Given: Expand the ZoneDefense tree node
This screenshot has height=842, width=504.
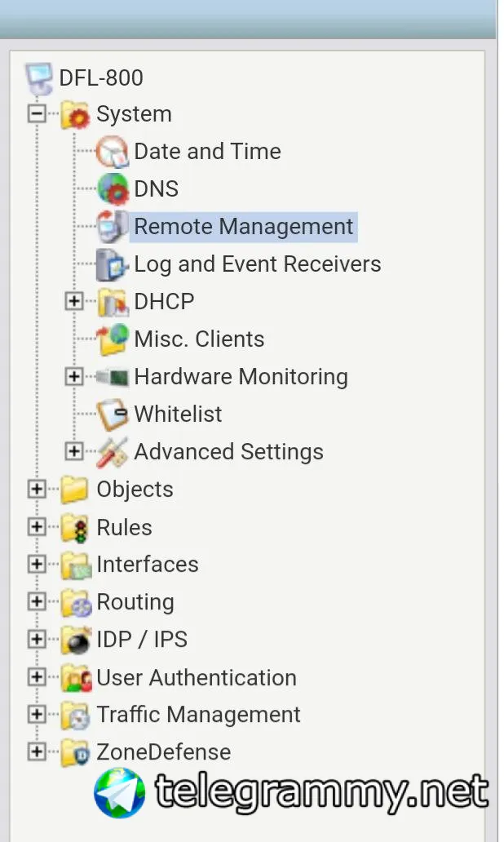Looking at the screenshot, I should pos(37,751).
